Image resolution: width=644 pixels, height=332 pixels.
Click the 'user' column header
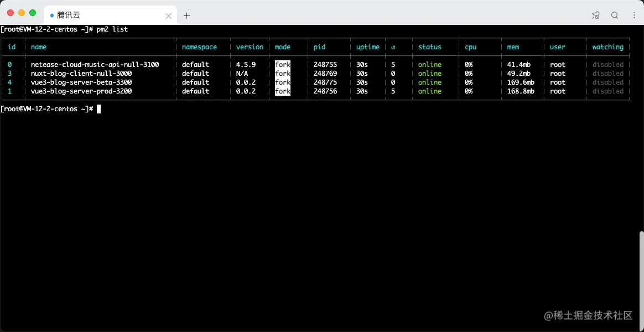[558, 47]
